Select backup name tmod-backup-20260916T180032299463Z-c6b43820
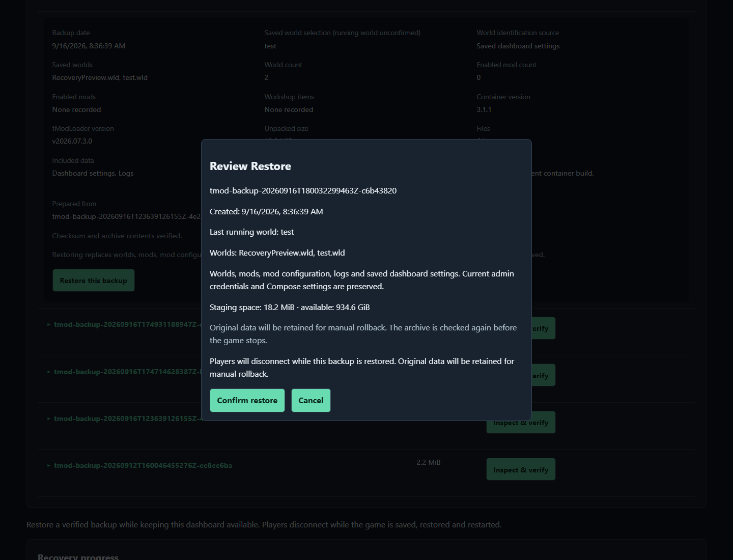733x560 pixels. click(303, 190)
